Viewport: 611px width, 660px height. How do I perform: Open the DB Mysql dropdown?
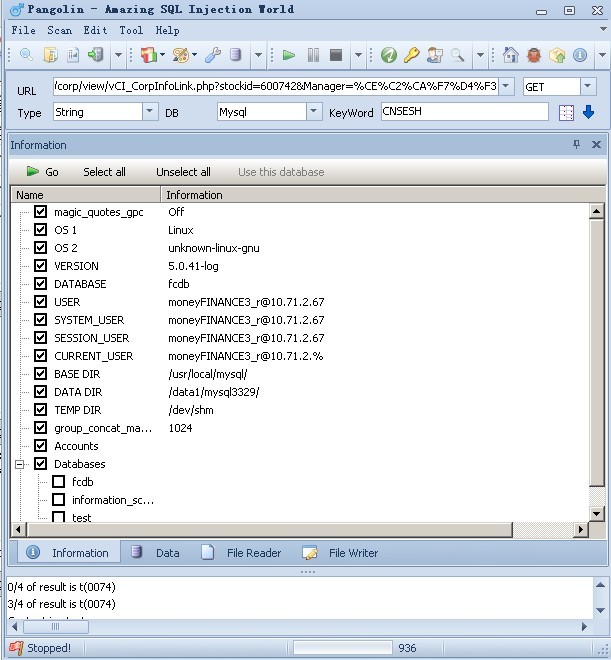click(x=313, y=112)
